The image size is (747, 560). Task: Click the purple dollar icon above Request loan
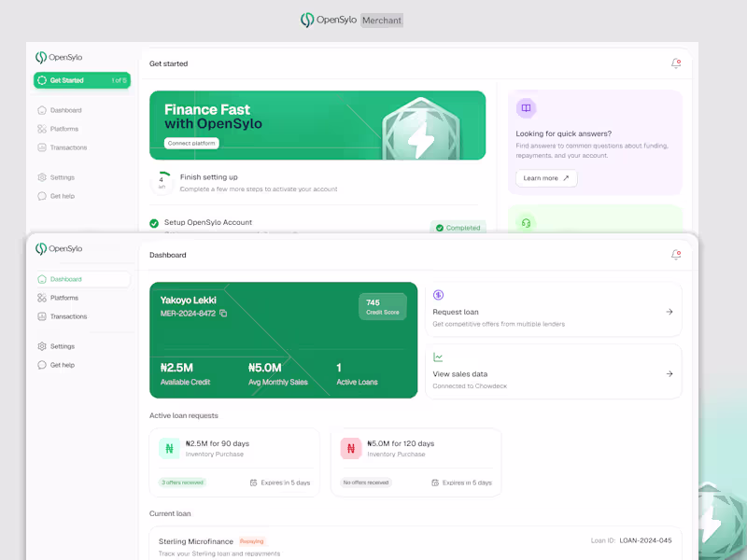438,295
